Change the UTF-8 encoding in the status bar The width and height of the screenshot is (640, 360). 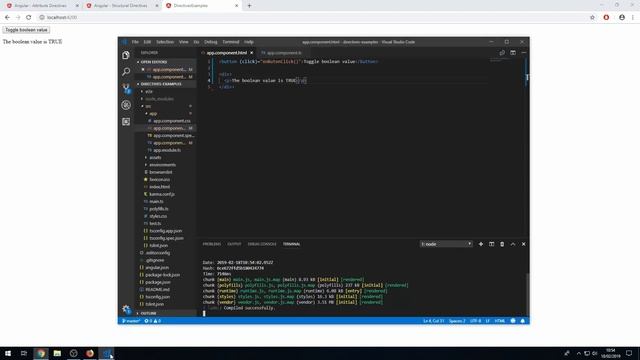coord(476,321)
